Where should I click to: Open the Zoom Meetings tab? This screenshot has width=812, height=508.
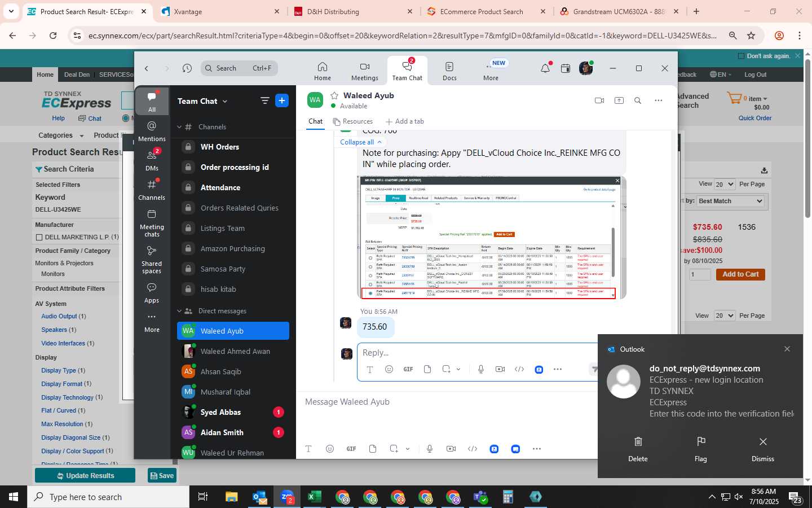(x=365, y=71)
